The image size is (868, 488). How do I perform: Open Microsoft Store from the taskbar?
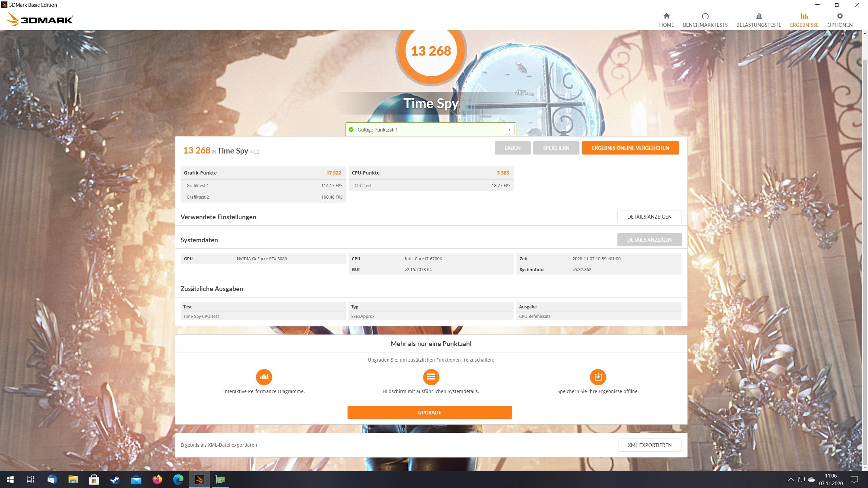coord(94,480)
